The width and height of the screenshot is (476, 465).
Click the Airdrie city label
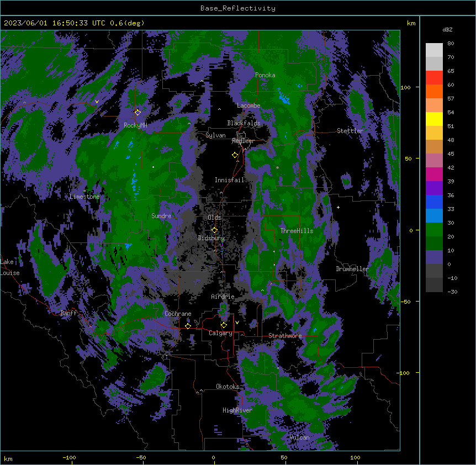coord(223,297)
